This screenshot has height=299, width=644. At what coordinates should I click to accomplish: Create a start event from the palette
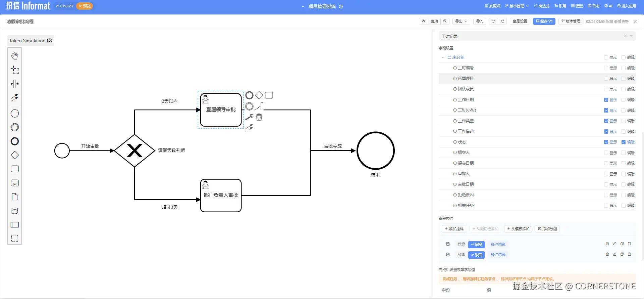pos(14,114)
